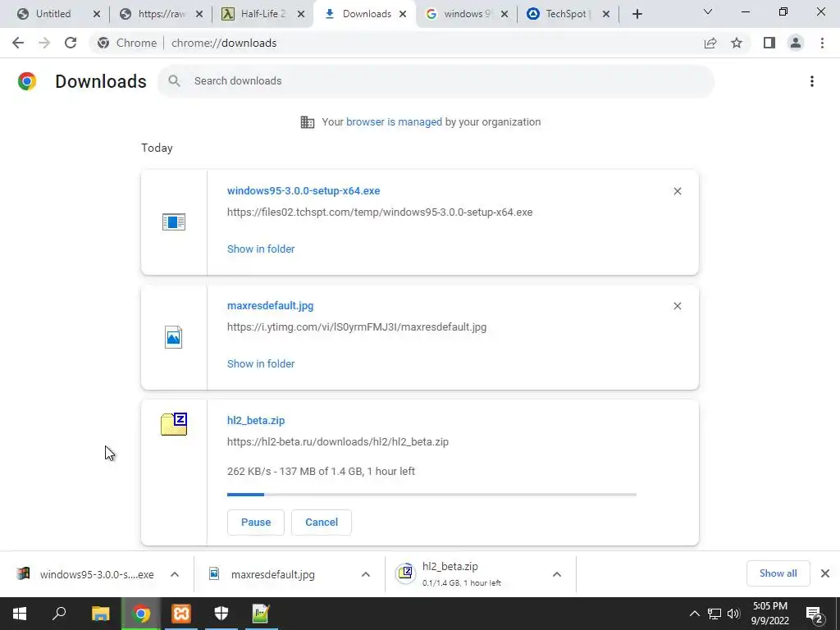Image resolution: width=840 pixels, height=630 pixels.
Task: Open Windows Security shield on taskbar
Action: (221, 614)
